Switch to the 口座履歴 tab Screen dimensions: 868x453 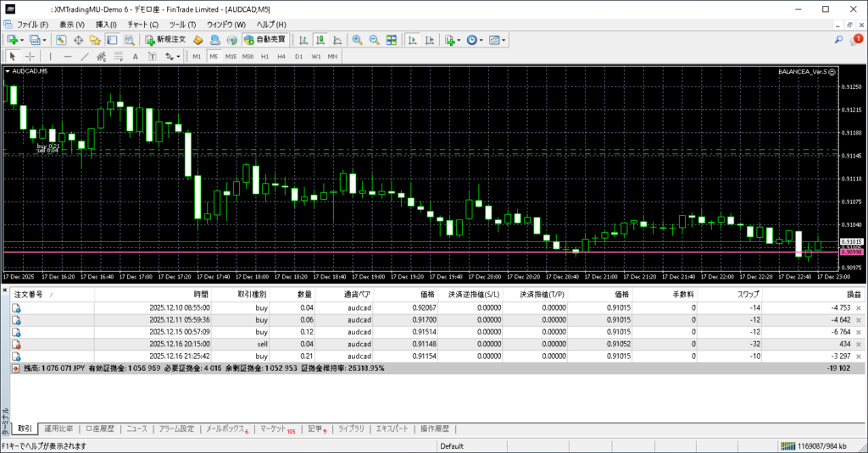tap(100, 429)
